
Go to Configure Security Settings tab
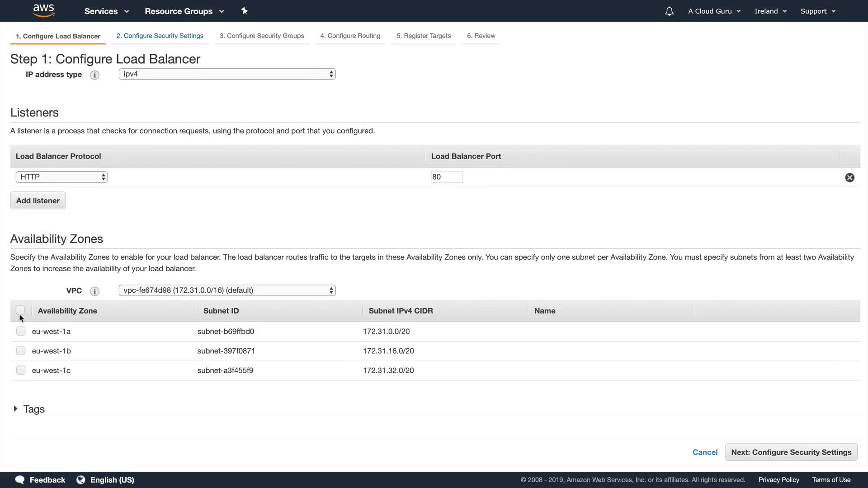coord(160,36)
